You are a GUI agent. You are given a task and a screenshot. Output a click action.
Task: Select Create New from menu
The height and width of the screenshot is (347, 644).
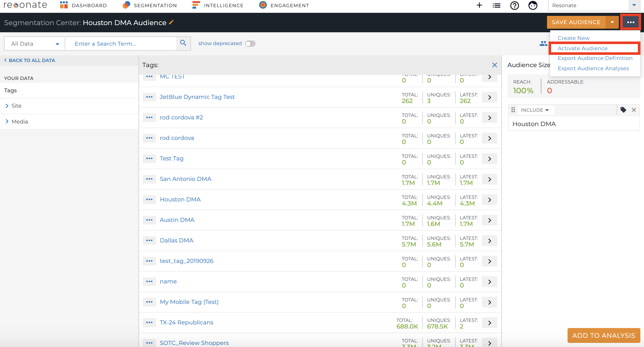pos(573,38)
